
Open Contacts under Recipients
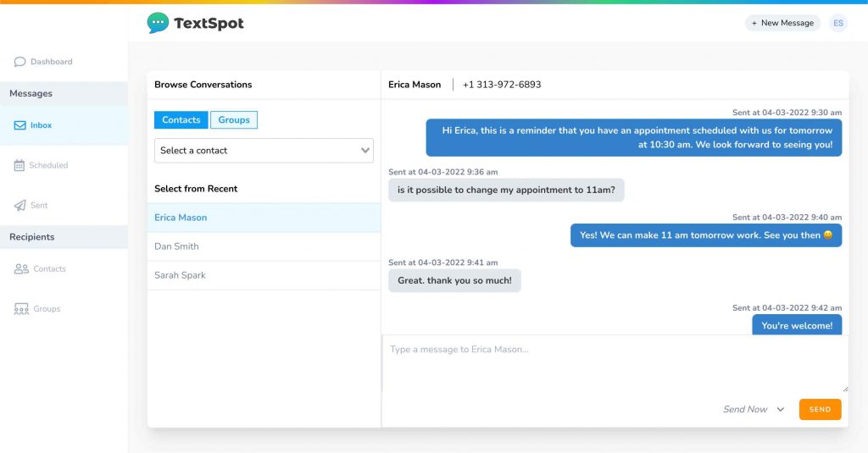point(49,268)
